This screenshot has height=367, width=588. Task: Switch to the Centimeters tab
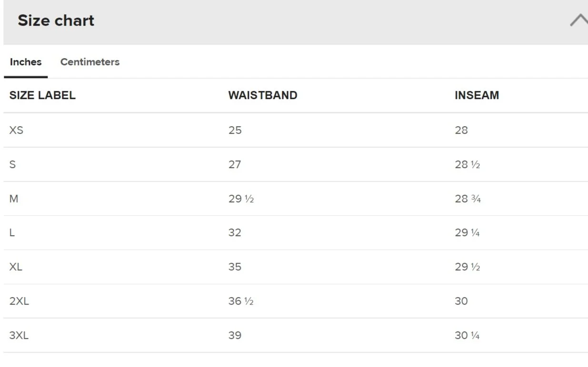90,62
